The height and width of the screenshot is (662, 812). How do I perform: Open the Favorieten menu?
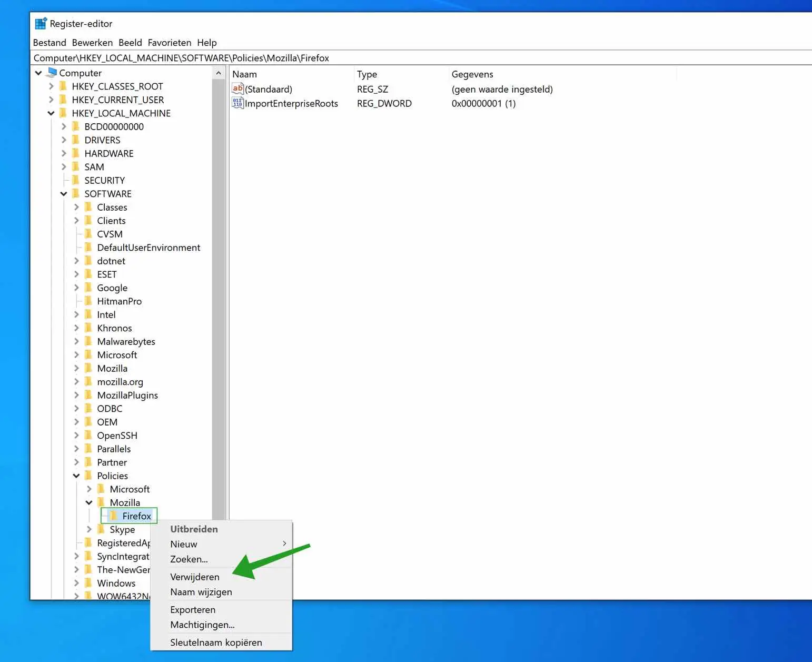point(170,43)
